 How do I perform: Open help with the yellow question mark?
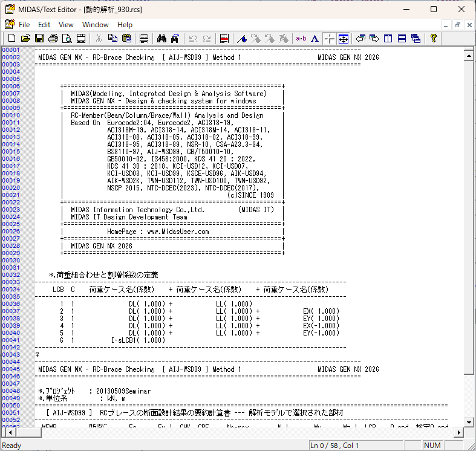pos(434,39)
